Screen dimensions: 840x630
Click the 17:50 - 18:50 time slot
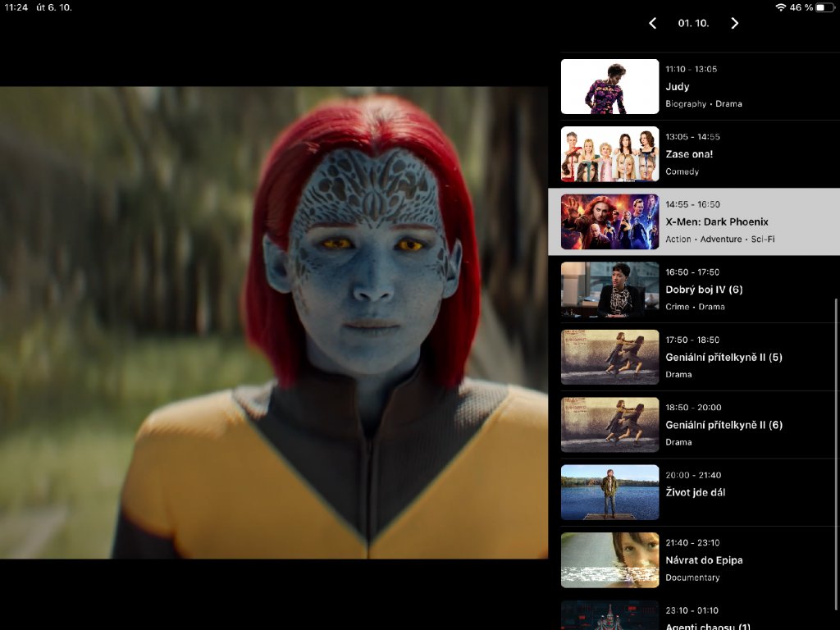coord(692,340)
